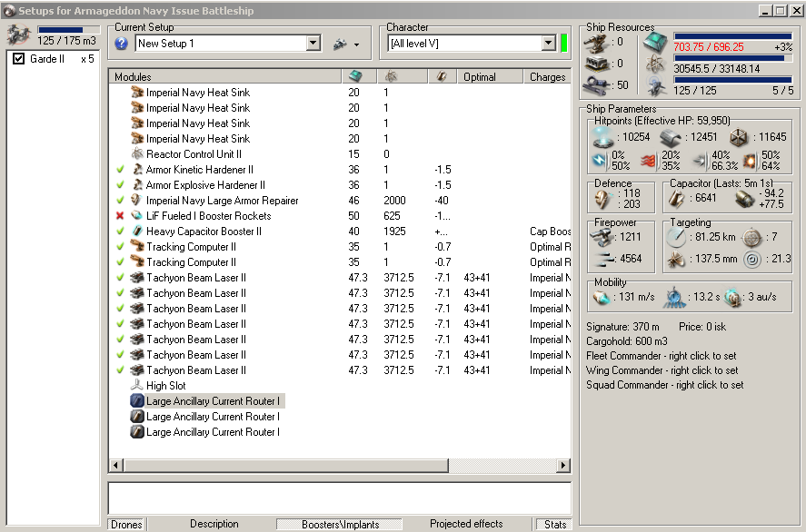
Task: Open the All level V character dropdown
Action: [549, 44]
